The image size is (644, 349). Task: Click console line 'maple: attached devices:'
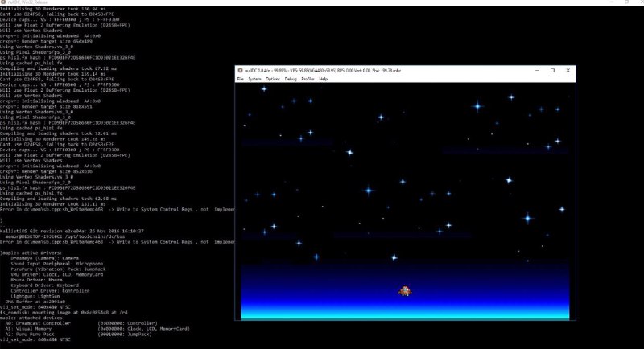[32, 318]
